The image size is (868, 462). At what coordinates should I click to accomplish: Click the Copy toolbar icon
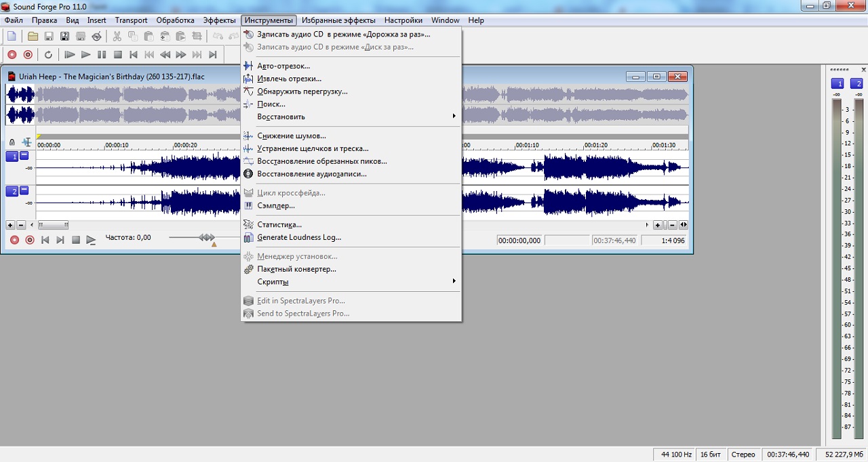133,37
